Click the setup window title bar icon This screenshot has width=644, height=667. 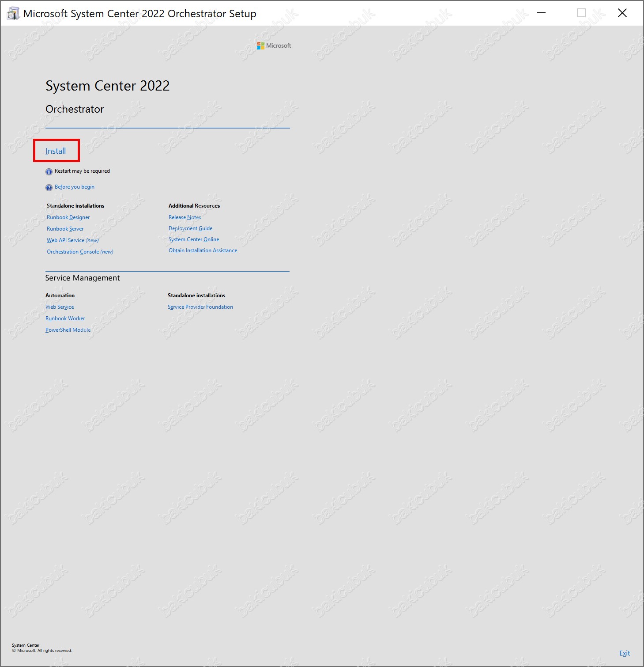tap(13, 13)
